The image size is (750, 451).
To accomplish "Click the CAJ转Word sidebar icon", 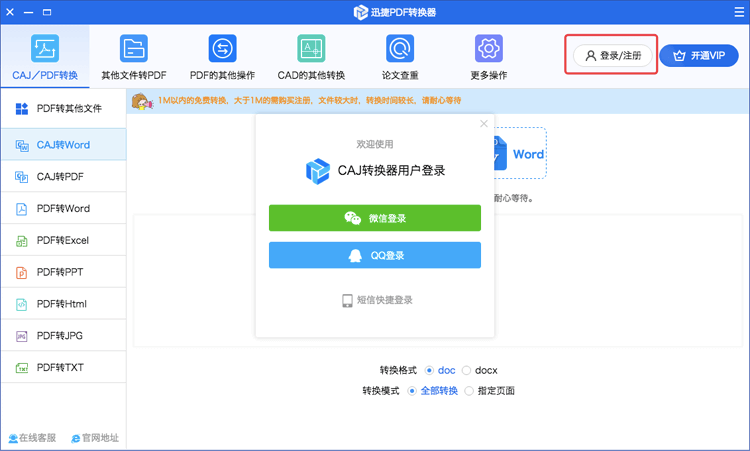I will pos(22,145).
